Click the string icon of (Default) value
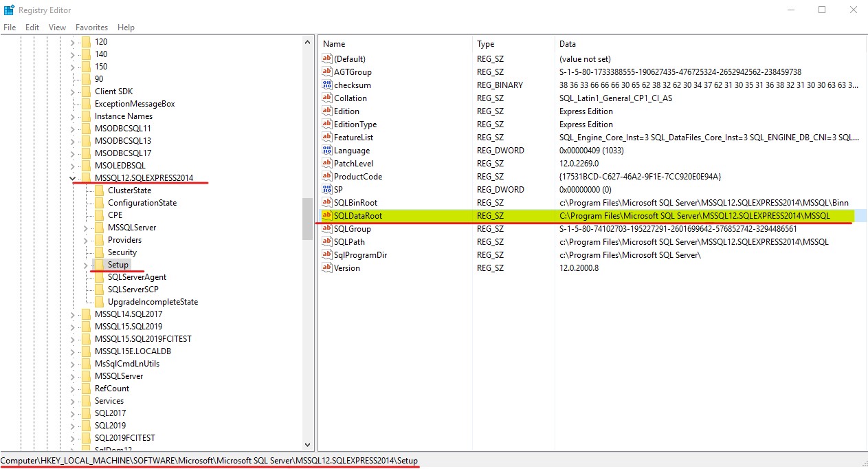This screenshot has height=469, width=868. click(327, 59)
